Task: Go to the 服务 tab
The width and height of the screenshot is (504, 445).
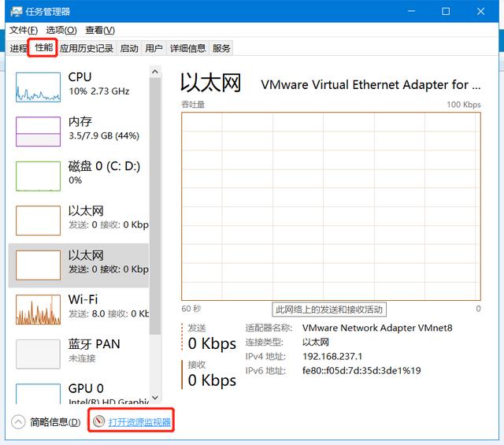Action: pyautogui.click(x=221, y=48)
